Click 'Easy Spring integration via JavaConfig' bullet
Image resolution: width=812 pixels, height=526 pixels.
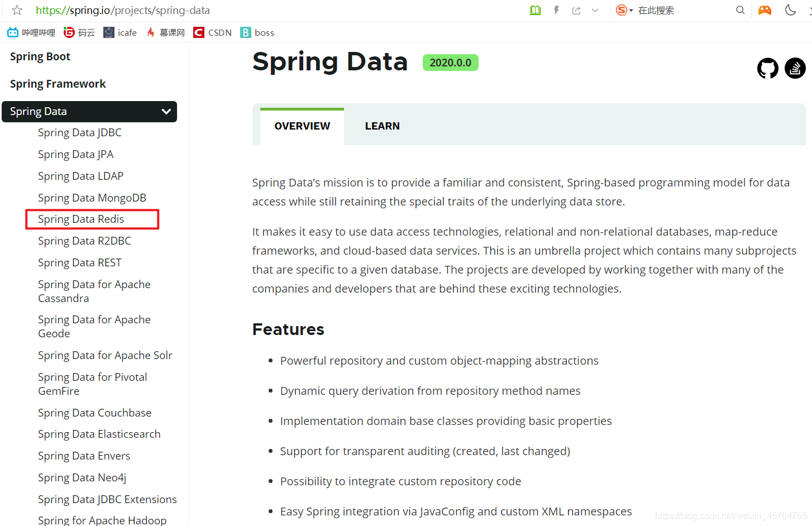pyautogui.click(x=456, y=511)
